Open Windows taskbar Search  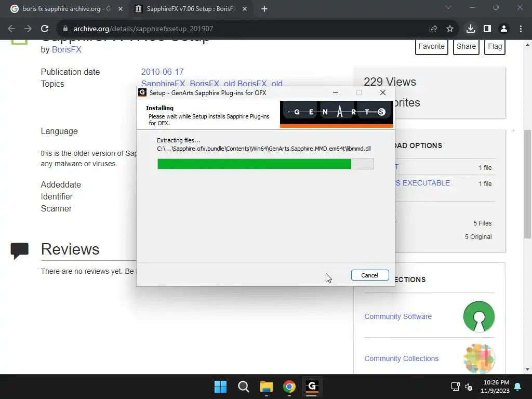(243, 387)
